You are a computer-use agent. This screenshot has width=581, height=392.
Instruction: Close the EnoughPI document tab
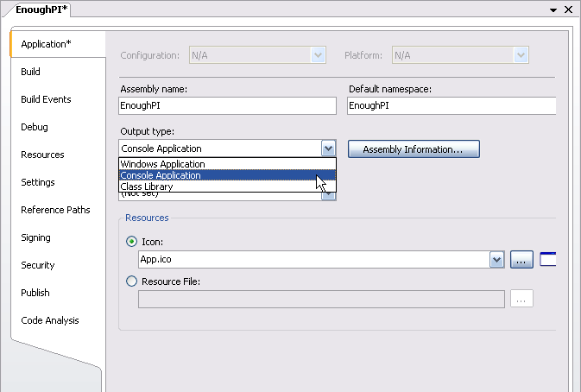pyautogui.click(x=567, y=9)
